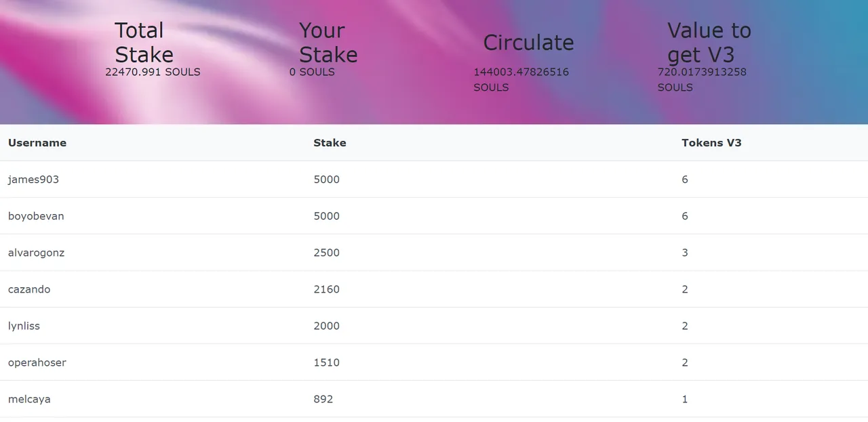
Task: Click the 720.0173913258 SOULS value
Action: click(702, 79)
